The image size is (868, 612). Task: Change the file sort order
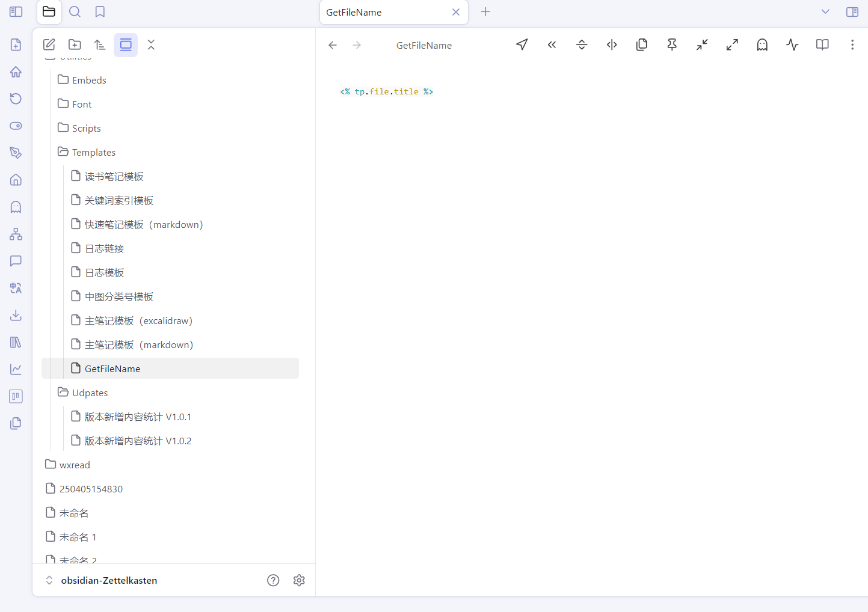pyautogui.click(x=100, y=44)
